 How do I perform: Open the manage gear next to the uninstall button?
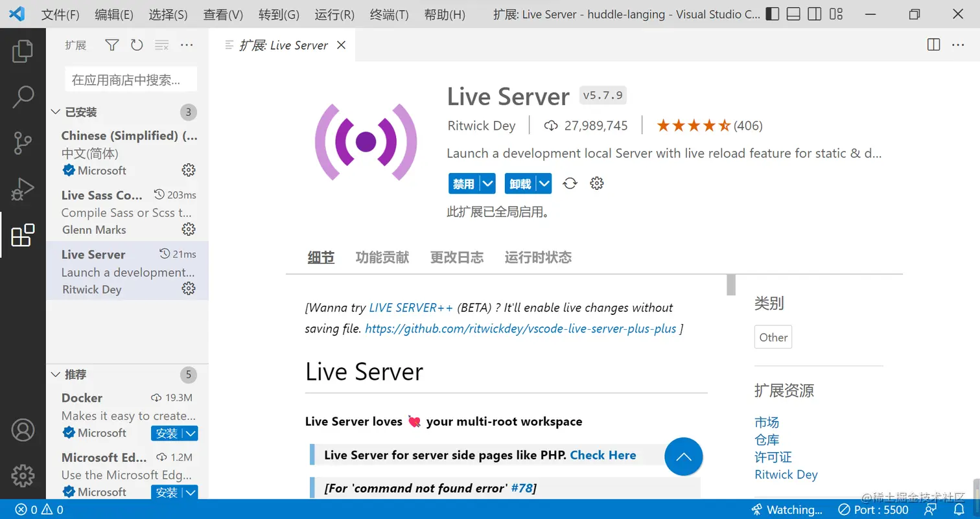(596, 183)
